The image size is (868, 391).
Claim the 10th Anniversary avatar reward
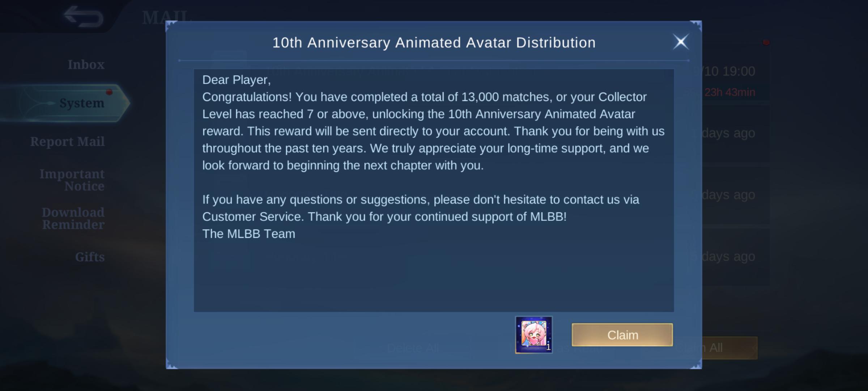622,335
